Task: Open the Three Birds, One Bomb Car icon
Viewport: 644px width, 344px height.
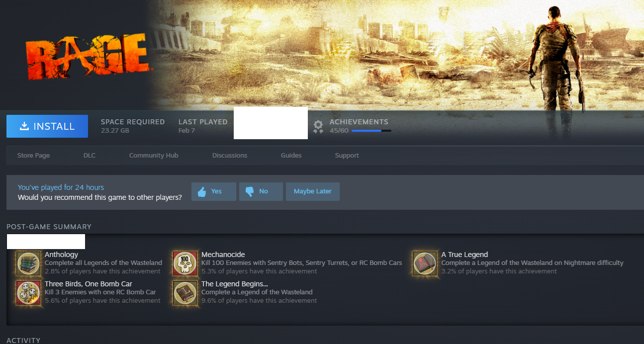Action: point(29,292)
